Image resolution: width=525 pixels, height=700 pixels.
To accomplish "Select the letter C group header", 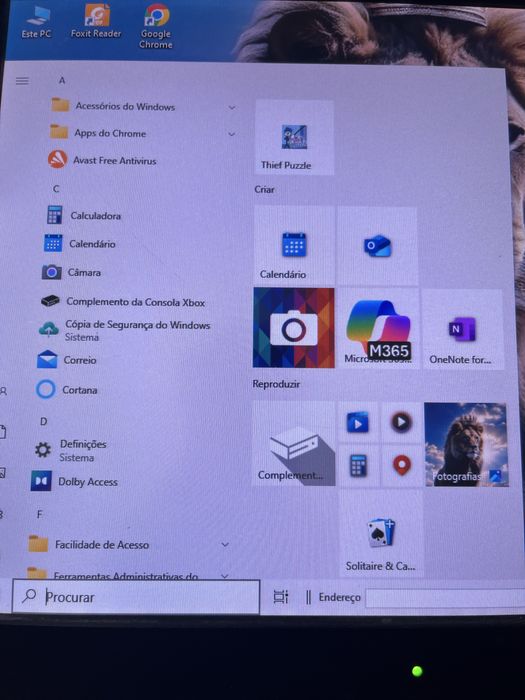I will point(56,189).
